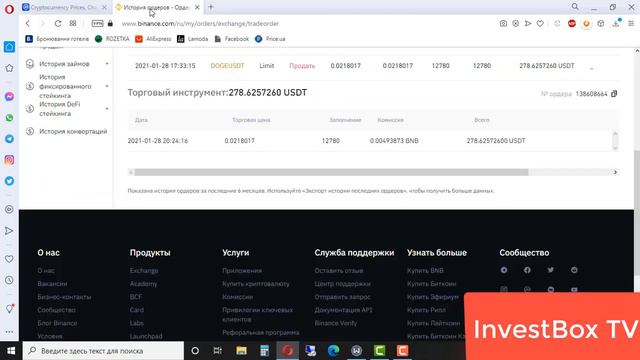Click the Speed Dial grid icon near reload
The height and width of the screenshot is (360, 640).
(x=73, y=24)
